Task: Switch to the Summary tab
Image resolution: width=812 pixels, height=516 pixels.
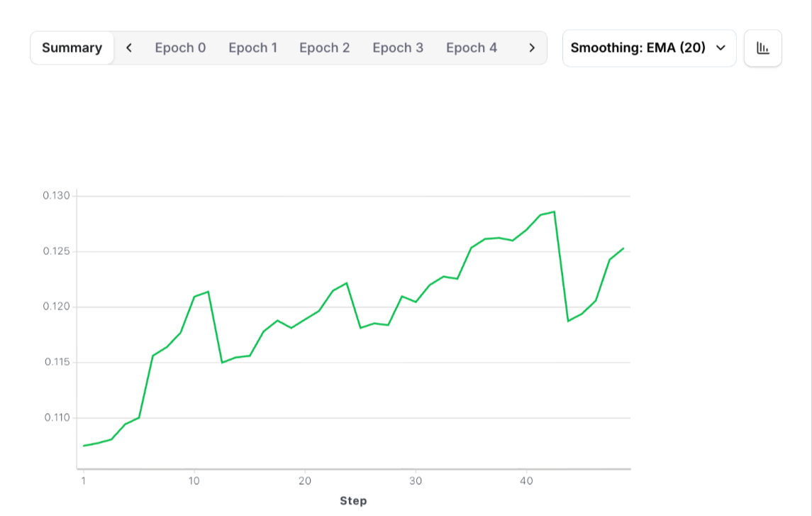Action: (72, 48)
